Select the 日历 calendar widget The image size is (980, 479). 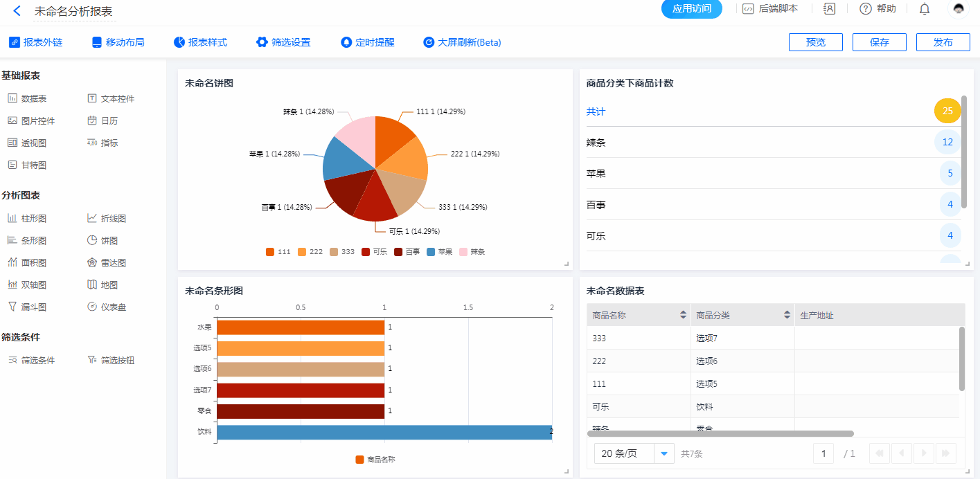[x=103, y=121]
